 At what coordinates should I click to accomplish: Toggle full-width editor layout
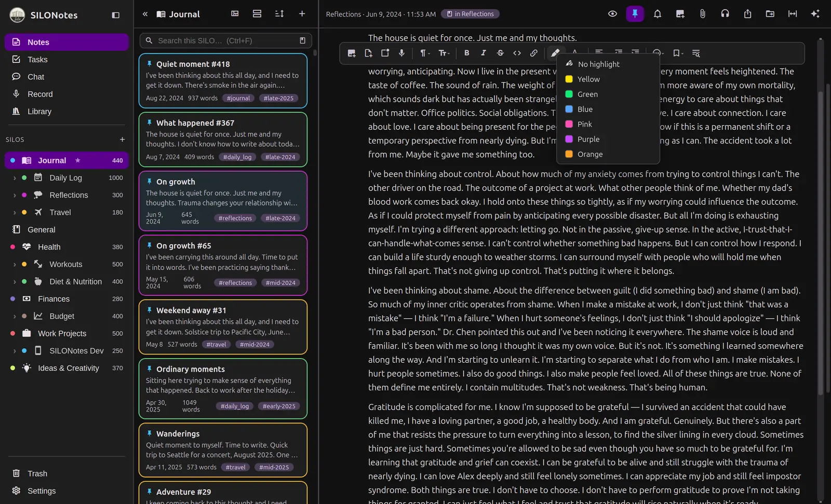pyautogui.click(x=793, y=14)
